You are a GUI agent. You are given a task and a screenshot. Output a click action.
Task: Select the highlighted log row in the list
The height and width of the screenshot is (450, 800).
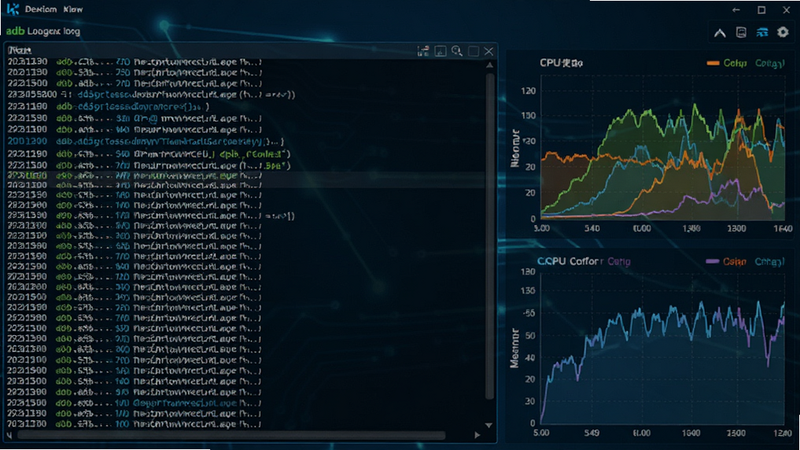(245, 176)
